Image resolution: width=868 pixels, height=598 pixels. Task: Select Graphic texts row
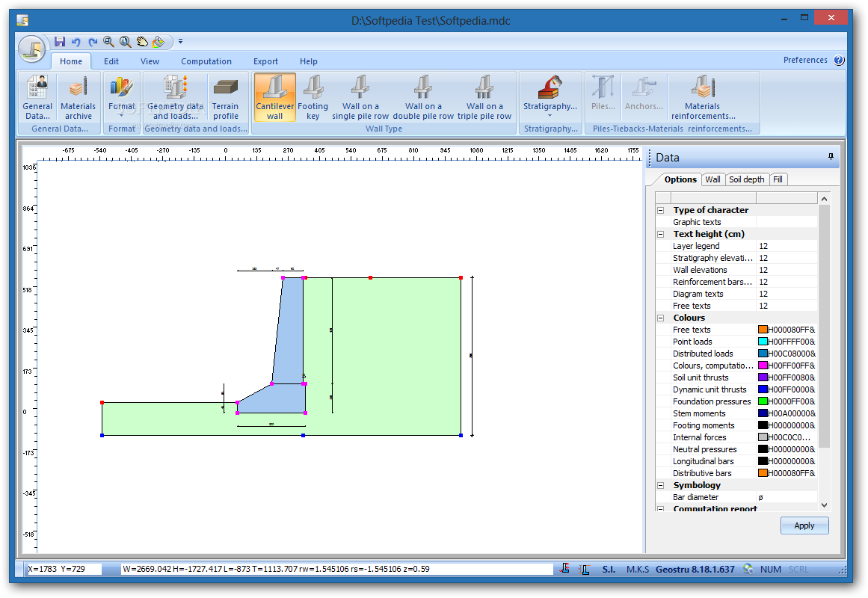tap(736, 222)
